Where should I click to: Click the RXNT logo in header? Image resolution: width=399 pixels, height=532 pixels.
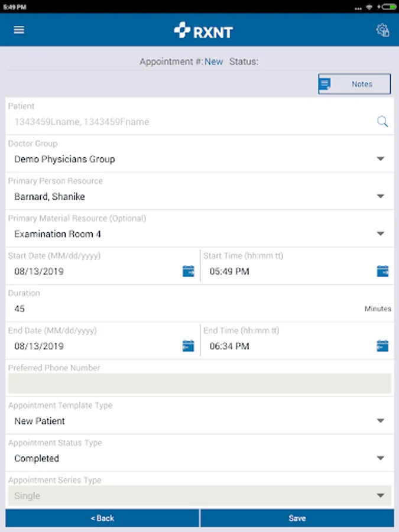(x=203, y=31)
